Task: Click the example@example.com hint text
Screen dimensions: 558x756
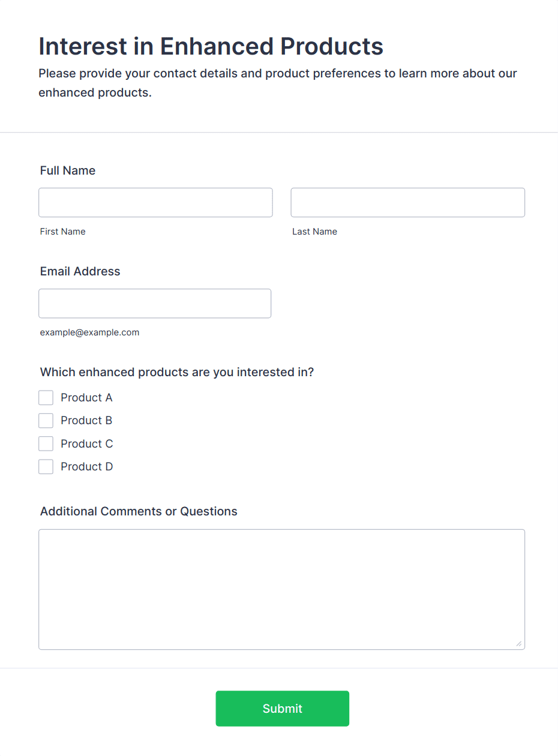Action: [x=90, y=332]
